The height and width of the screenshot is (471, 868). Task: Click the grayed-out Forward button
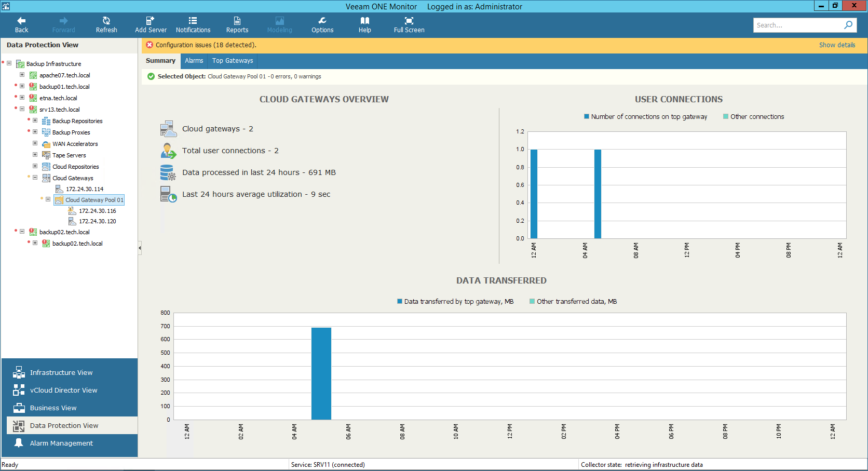pos(63,24)
